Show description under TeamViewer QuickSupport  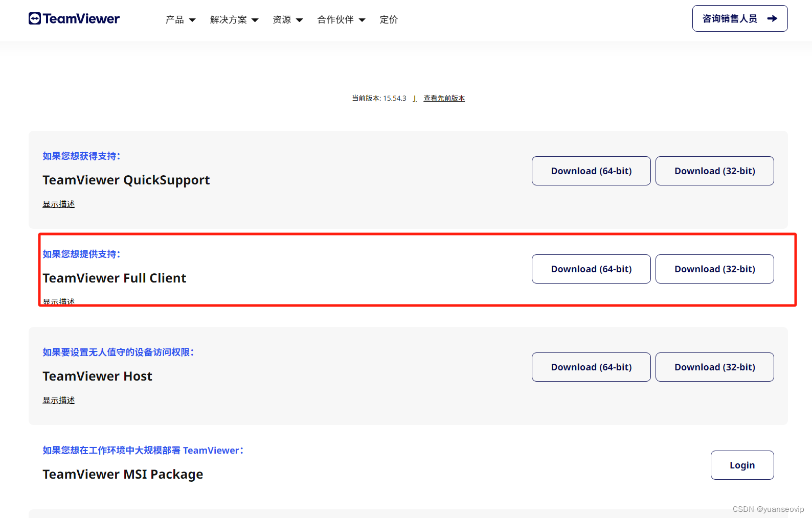coord(58,204)
